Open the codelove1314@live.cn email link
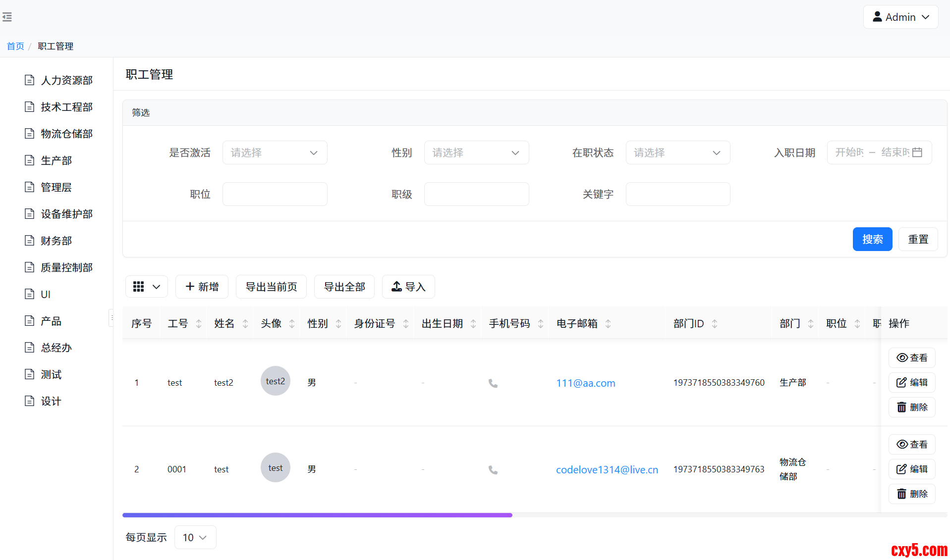This screenshot has height=560, width=950. pyautogui.click(x=607, y=469)
